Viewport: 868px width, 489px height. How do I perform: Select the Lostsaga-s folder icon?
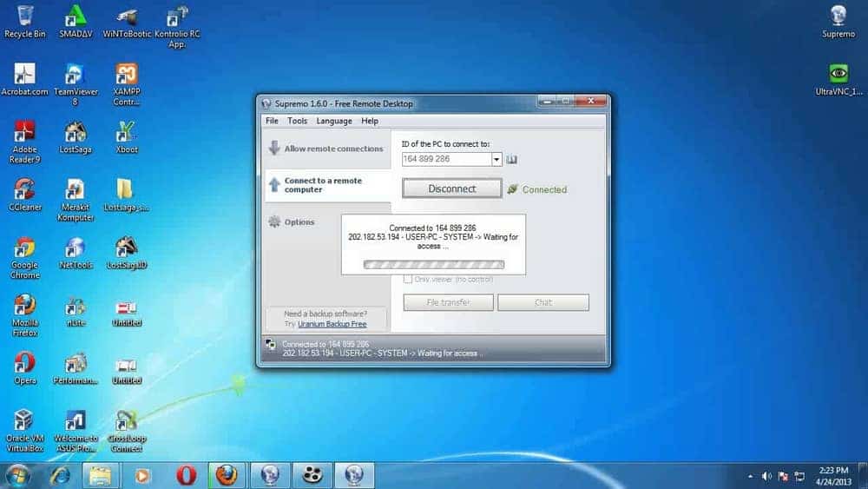[127, 195]
